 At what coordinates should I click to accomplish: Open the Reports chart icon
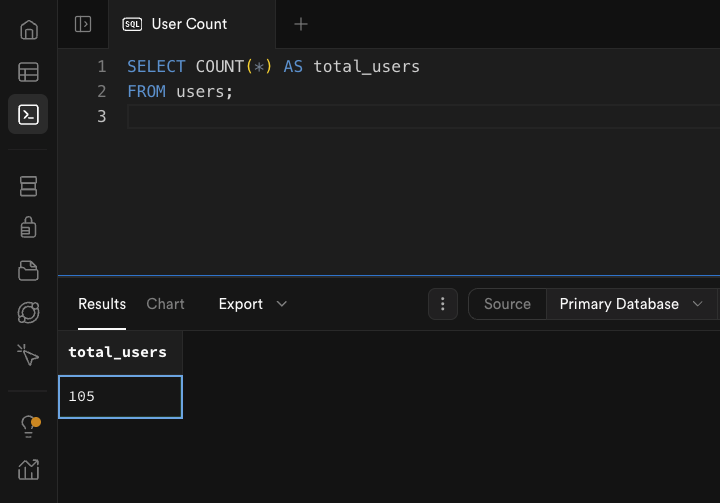point(28,469)
